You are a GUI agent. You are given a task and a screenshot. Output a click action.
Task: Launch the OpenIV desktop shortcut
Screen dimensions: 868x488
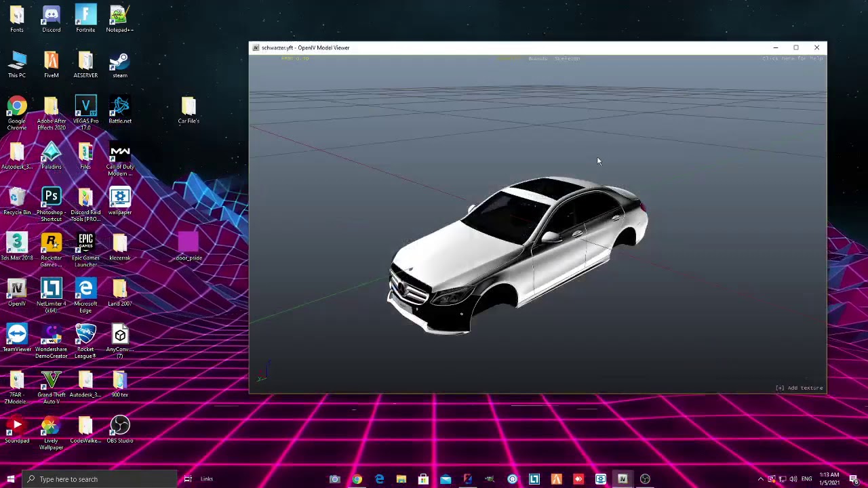(x=17, y=293)
